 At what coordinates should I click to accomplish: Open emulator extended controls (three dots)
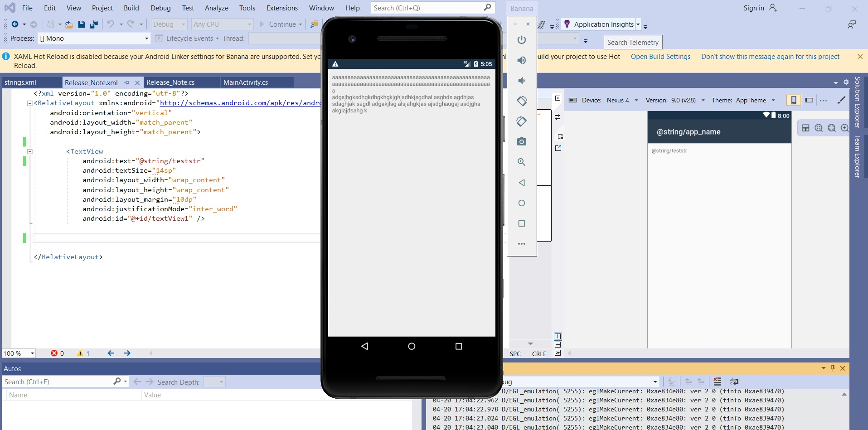(x=522, y=244)
